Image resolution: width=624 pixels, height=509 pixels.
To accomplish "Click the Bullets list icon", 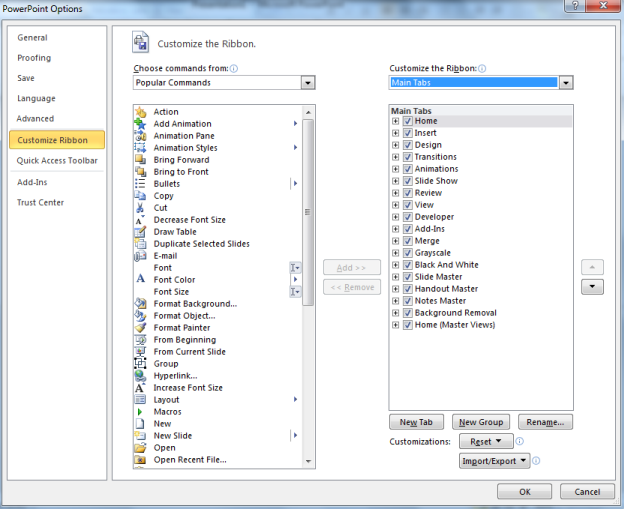I will 140,183.
